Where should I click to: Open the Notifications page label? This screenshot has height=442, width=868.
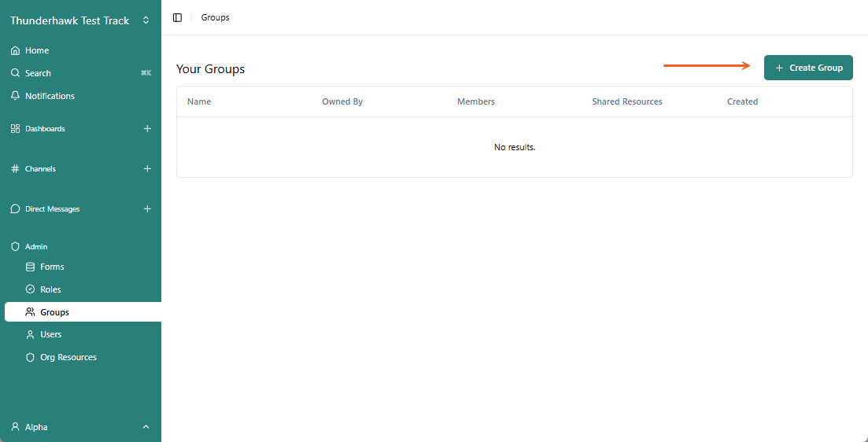click(x=50, y=96)
